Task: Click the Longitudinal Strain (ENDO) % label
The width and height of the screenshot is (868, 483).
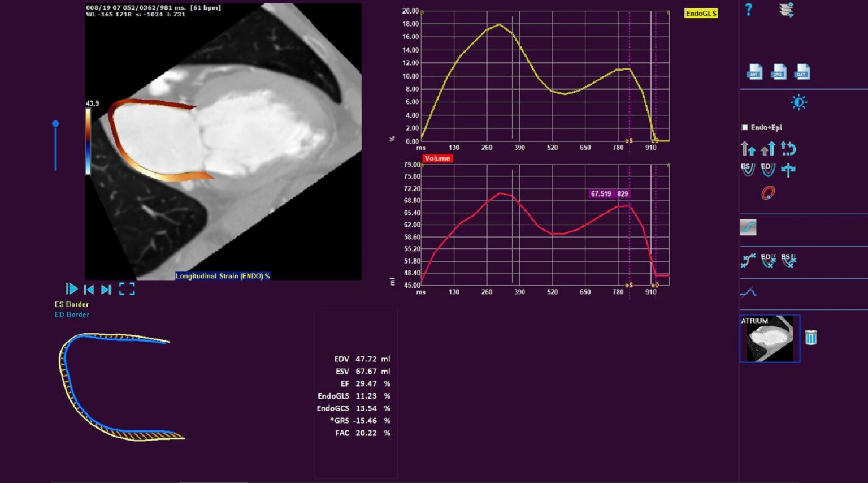Action: coord(223,276)
